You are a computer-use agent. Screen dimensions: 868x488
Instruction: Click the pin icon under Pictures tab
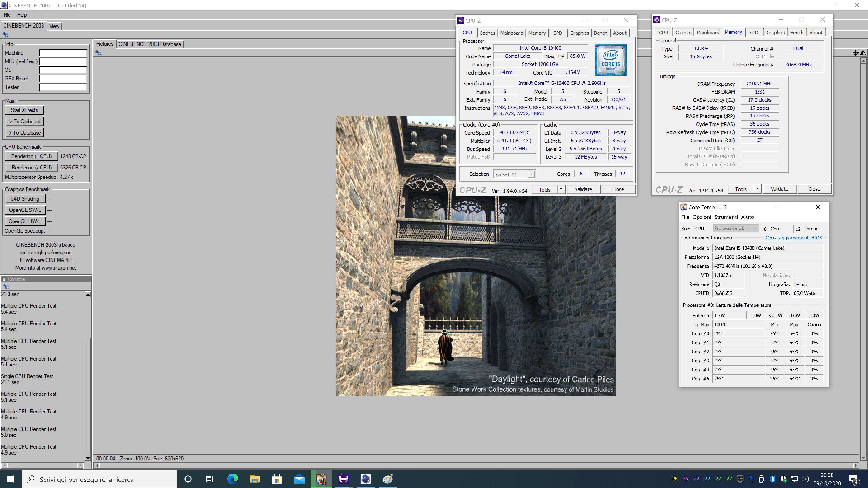tap(98, 53)
